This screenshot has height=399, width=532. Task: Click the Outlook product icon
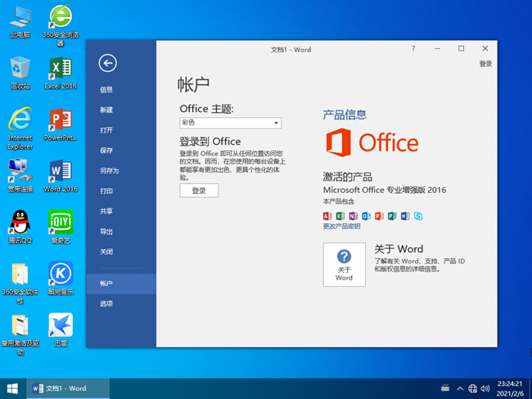point(366,216)
